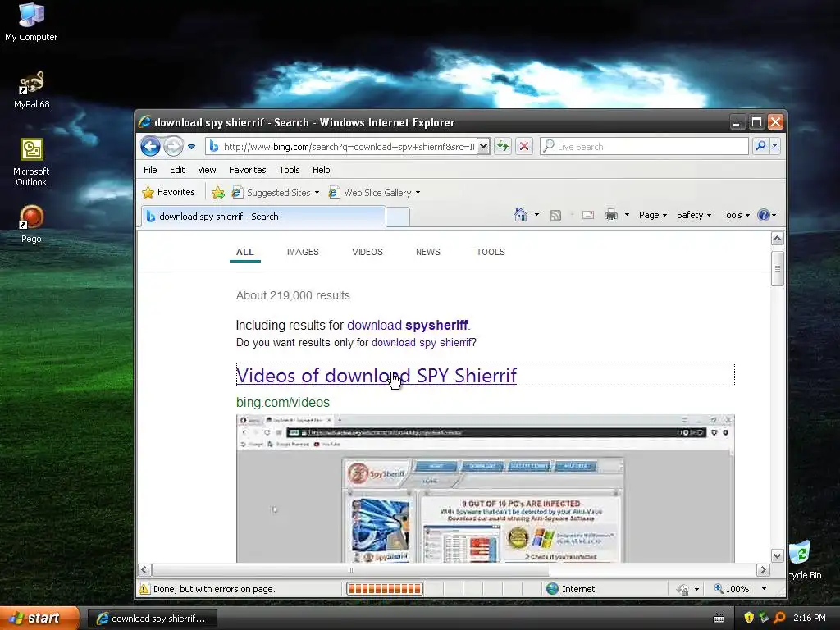Stop loading with the red X button
The height and width of the screenshot is (630, 840).
524,146
